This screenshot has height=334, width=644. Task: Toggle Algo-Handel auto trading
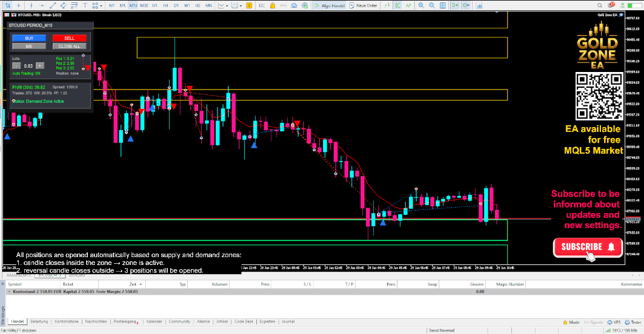[330, 5]
